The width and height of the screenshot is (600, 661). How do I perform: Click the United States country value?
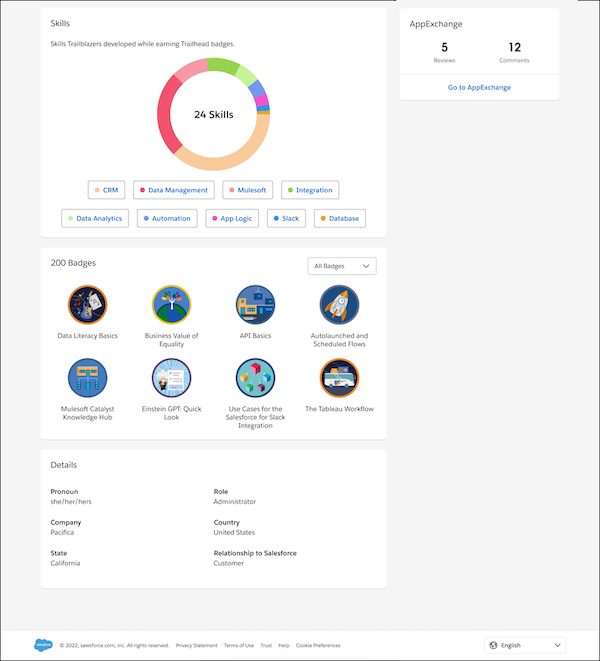click(234, 532)
